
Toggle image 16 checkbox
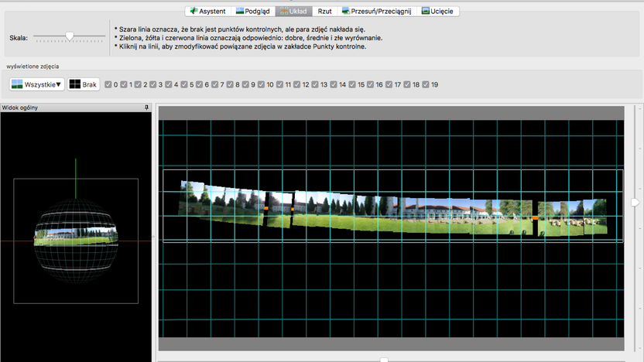click(x=371, y=84)
